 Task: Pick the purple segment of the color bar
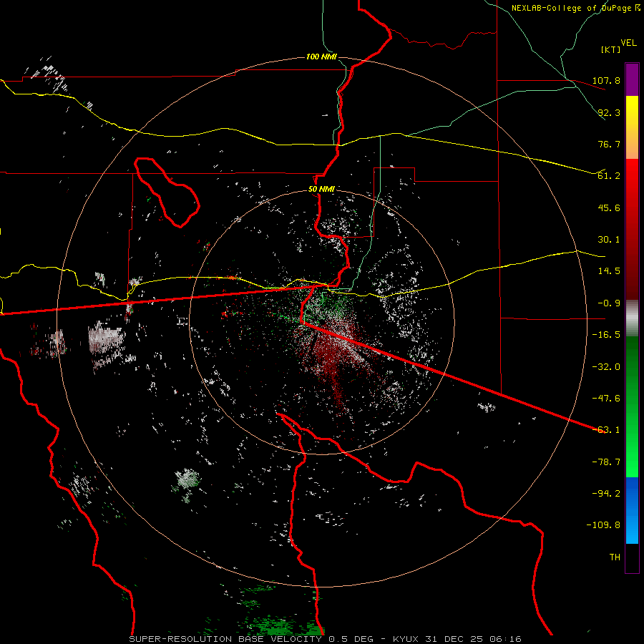(x=632, y=80)
